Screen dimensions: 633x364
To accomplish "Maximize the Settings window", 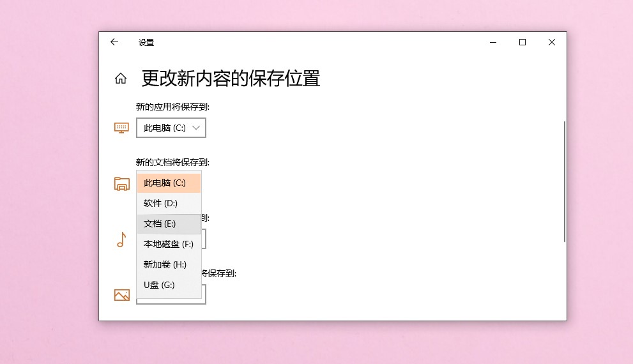I will pos(522,42).
